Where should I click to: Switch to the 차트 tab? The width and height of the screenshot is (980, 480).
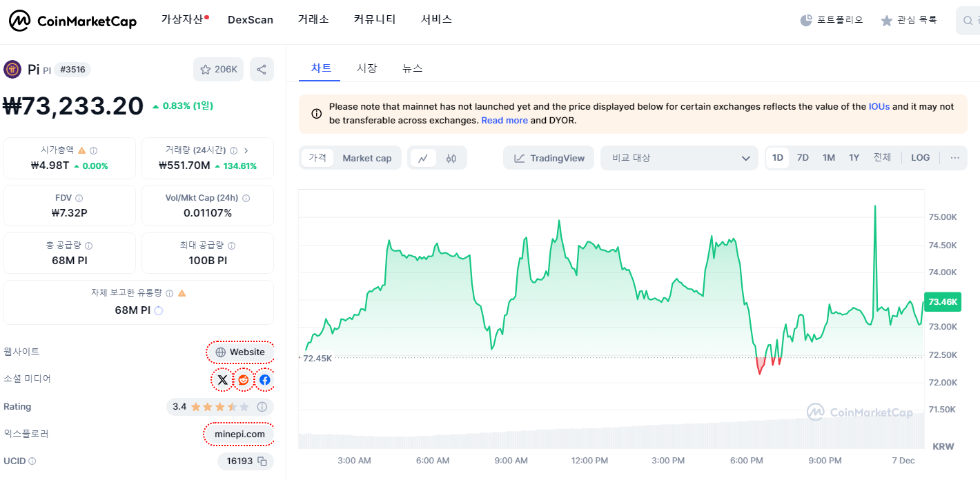tap(321, 68)
